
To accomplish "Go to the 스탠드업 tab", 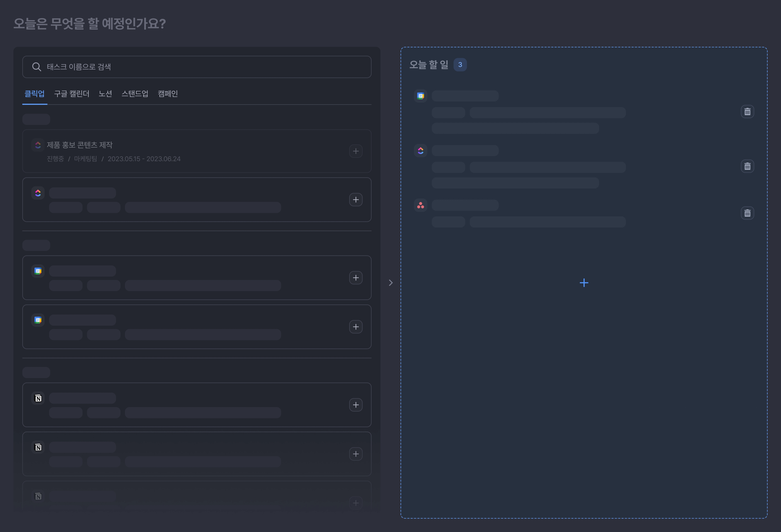I will click(x=135, y=94).
